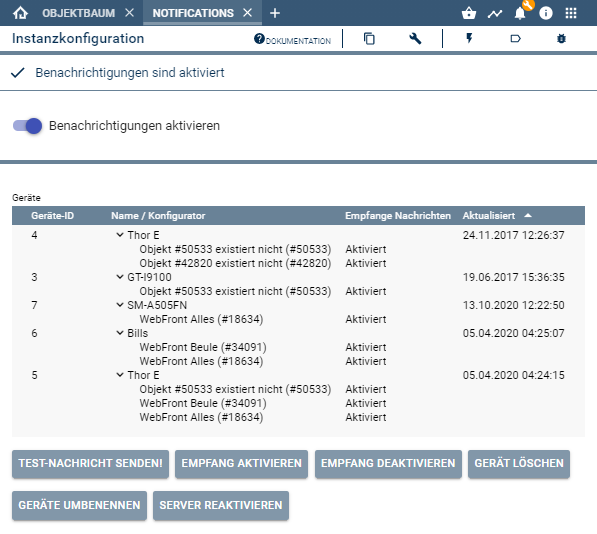Add a new tab with plus

click(275, 13)
